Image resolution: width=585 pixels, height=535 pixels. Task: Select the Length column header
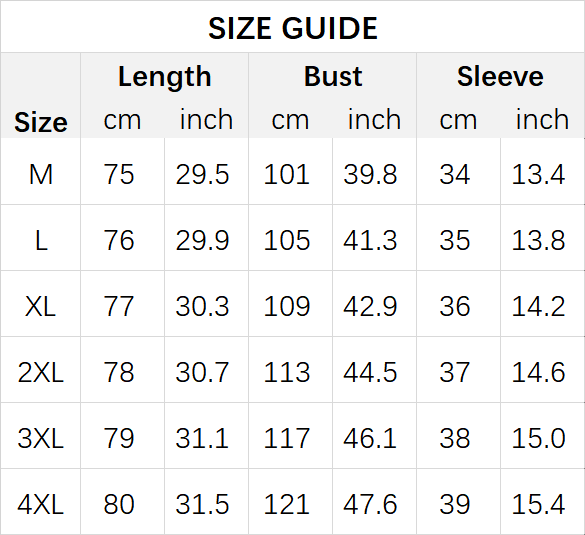[x=165, y=77]
